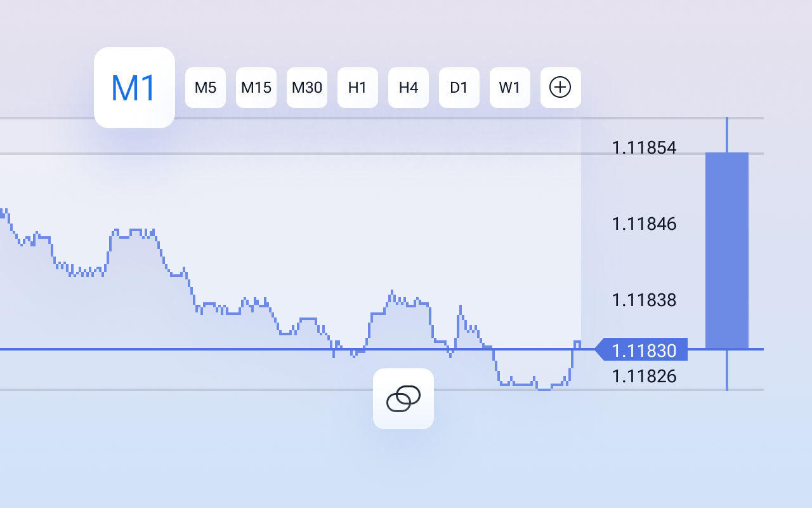Switch to the H4 timeframe

tap(409, 88)
